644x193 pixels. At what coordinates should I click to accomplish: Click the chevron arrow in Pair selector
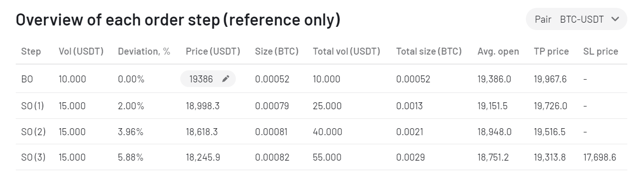point(615,19)
